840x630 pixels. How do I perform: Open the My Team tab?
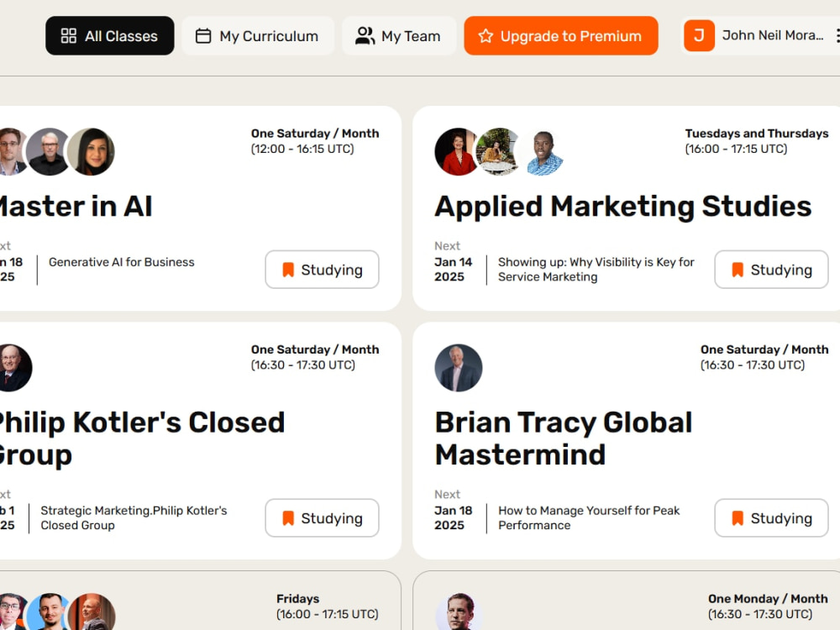coord(398,36)
